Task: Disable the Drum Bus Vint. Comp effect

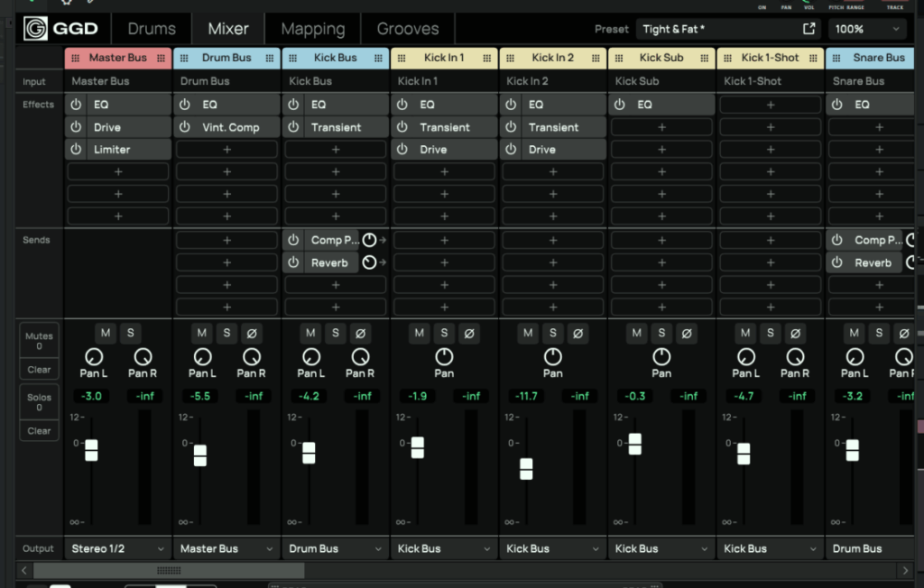Action: pos(185,127)
